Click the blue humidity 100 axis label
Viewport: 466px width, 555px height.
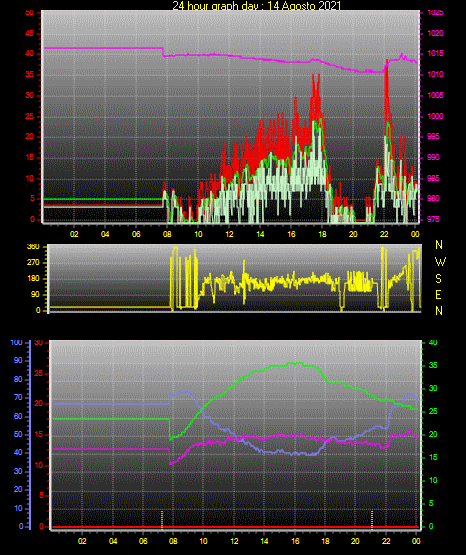[16, 343]
